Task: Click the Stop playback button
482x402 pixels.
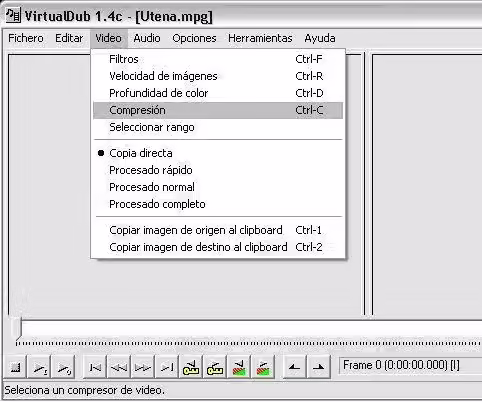Action: tap(16, 367)
